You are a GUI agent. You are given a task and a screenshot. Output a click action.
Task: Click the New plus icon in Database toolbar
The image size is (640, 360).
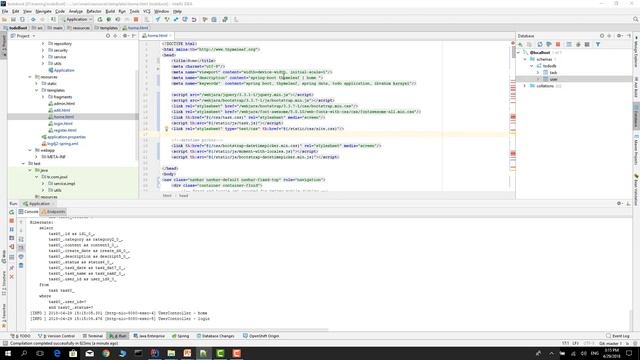coord(520,44)
